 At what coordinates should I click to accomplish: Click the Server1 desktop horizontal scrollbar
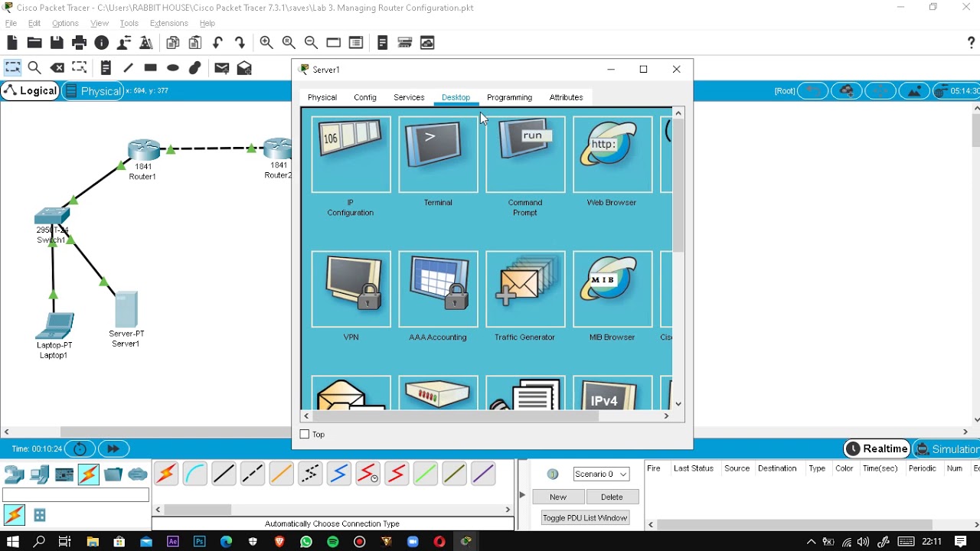[x=455, y=416]
